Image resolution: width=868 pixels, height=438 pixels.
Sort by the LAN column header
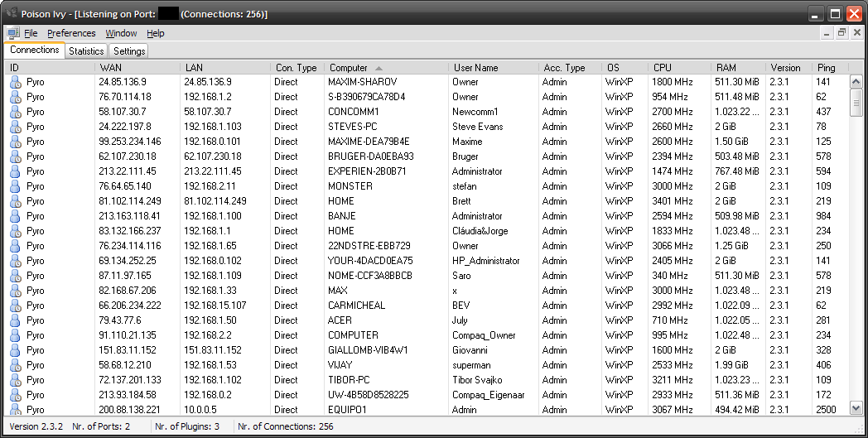[225, 68]
